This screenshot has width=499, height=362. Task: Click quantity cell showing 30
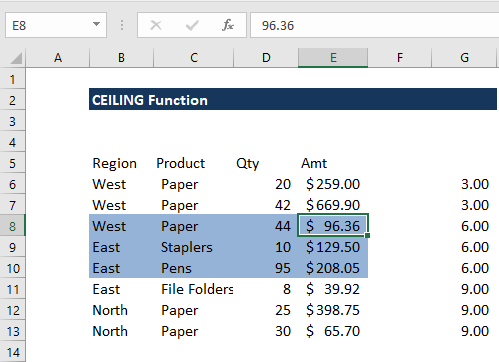tap(266, 331)
